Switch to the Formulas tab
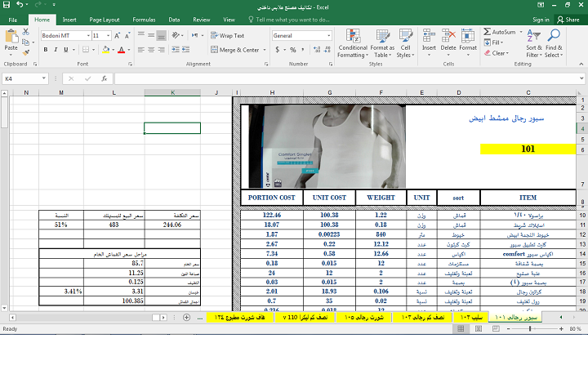588x392 pixels. pyautogui.click(x=144, y=20)
